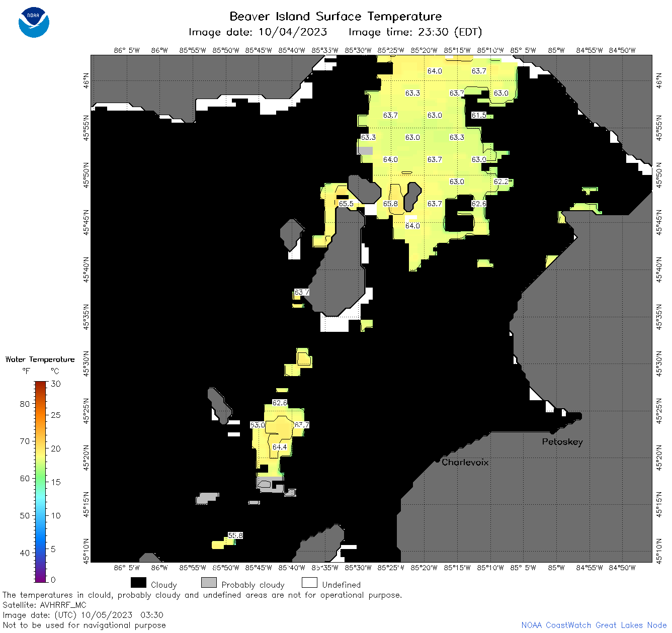Select the gray Probably cloudy legend swatch
The image size is (672, 633).
click(x=209, y=582)
